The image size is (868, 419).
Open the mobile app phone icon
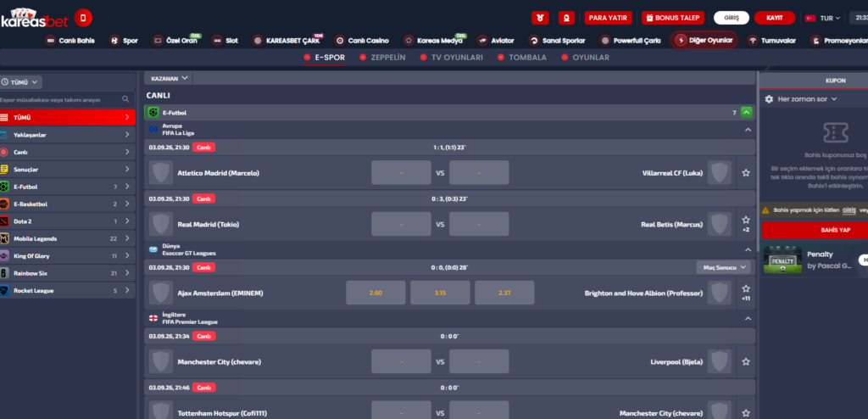83,18
